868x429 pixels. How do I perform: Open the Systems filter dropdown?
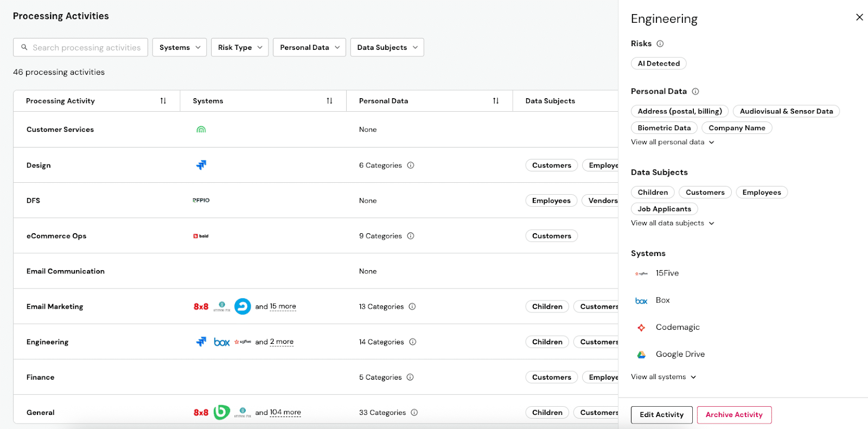[180, 48]
